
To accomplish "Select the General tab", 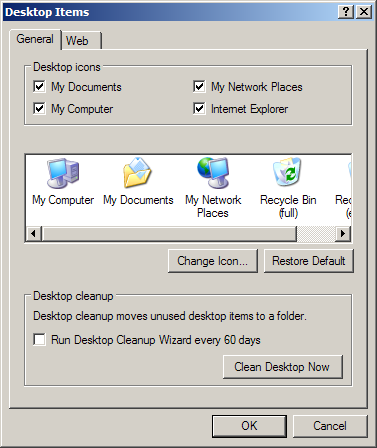I will tap(35, 39).
